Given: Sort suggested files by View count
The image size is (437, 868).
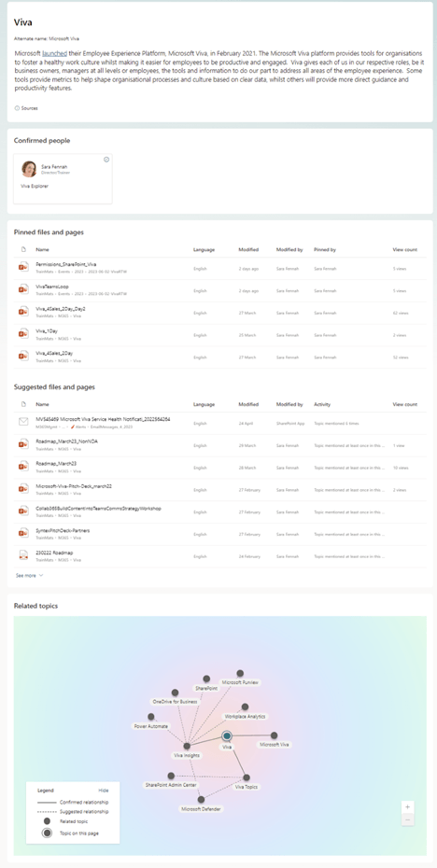Looking at the screenshot, I should pos(405,405).
